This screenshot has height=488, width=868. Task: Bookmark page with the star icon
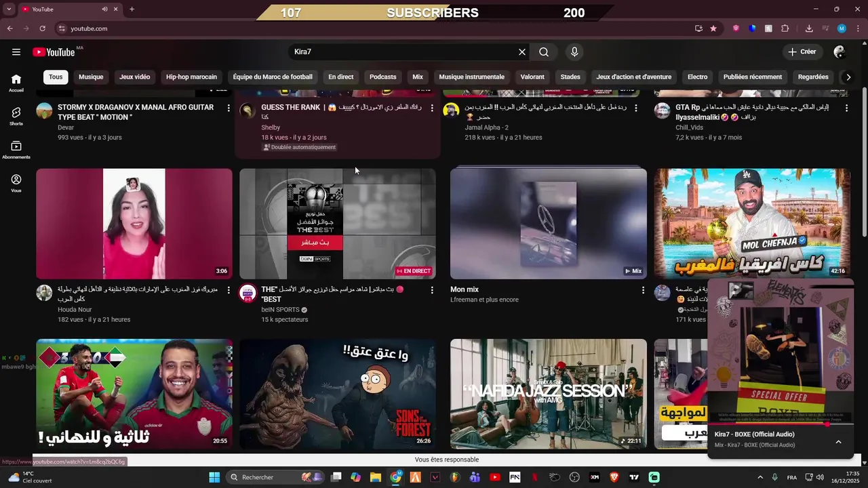(x=713, y=28)
